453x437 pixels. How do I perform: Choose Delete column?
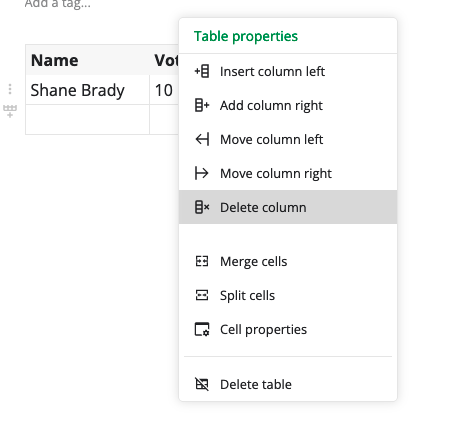coord(288,207)
